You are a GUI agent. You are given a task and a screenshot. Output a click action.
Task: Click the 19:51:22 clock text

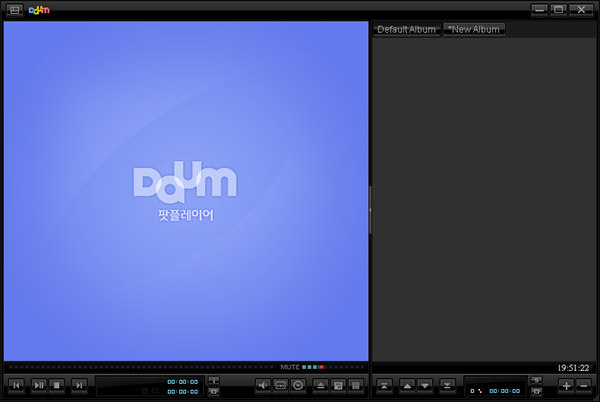pyautogui.click(x=573, y=368)
